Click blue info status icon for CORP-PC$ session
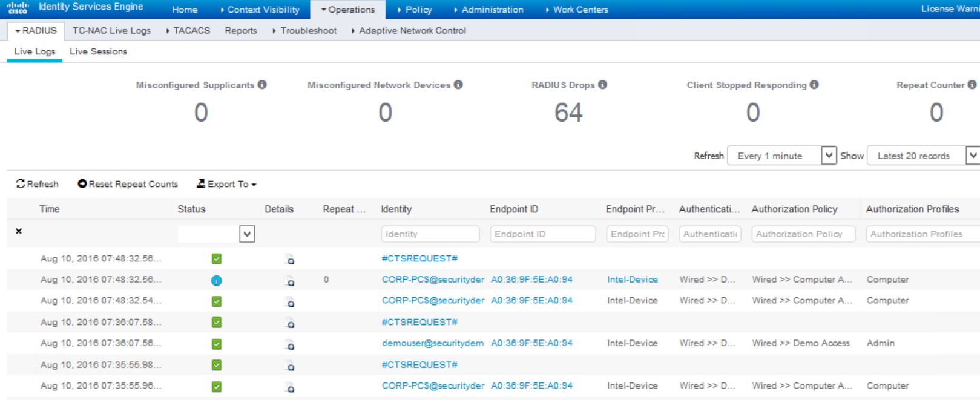980x400 pixels. [217, 280]
